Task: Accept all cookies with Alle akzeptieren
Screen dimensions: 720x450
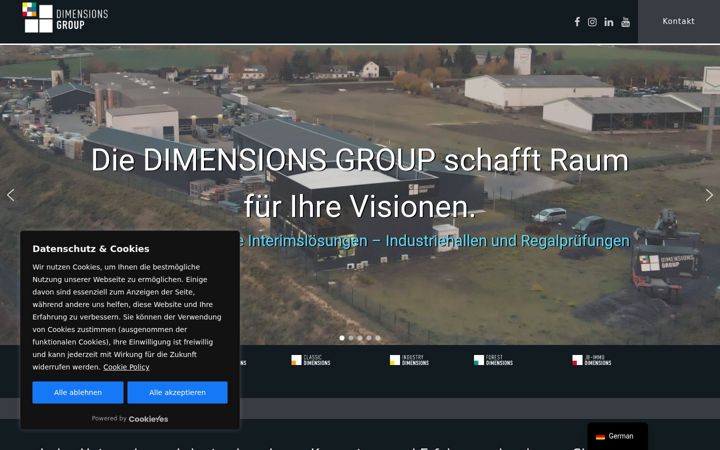Action: click(x=177, y=393)
